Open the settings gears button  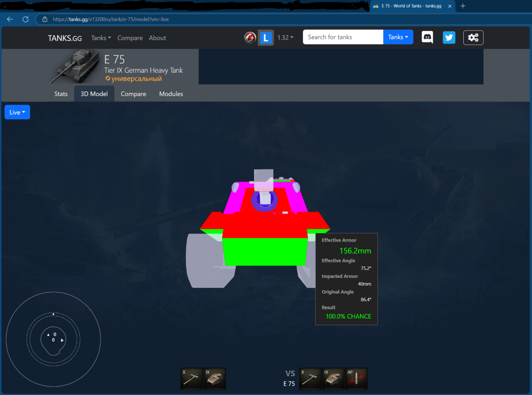click(x=473, y=38)
